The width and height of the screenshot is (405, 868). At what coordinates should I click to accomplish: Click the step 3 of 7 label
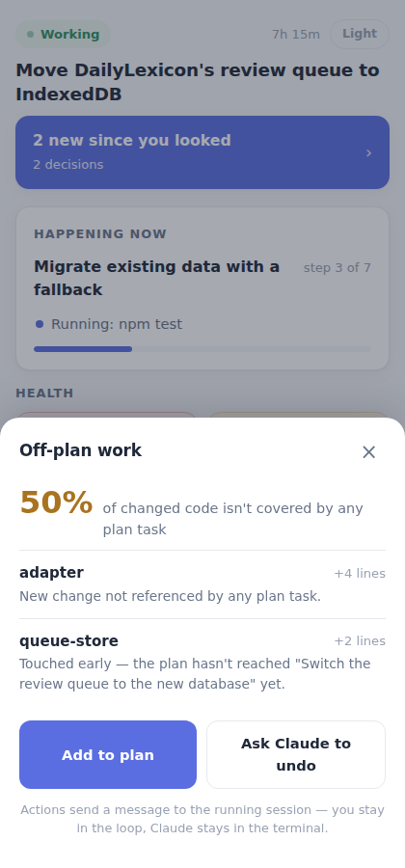[x=337, y=268]
